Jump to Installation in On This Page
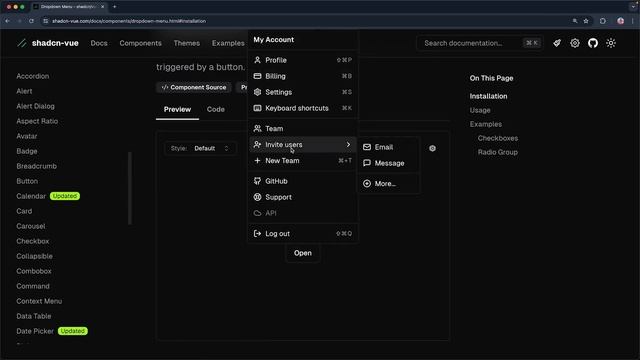The width and height of the screenshot is (640, 360). 488,96
